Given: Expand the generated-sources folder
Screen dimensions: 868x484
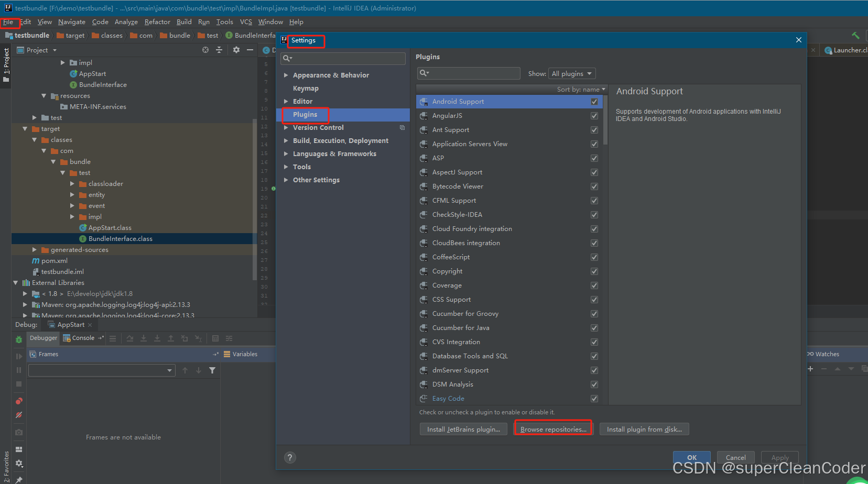Looking at the screenshot, I should point(34,250).
